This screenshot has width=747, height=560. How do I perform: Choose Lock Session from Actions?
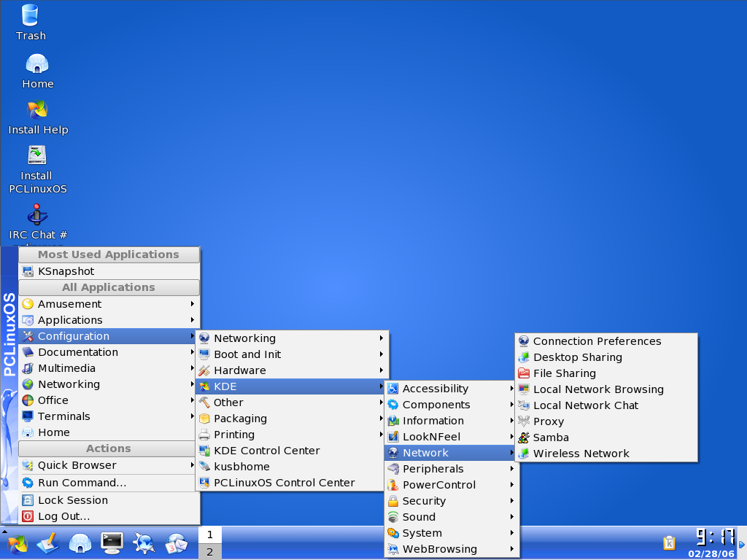pyautogui.click(x=109, y=500)
